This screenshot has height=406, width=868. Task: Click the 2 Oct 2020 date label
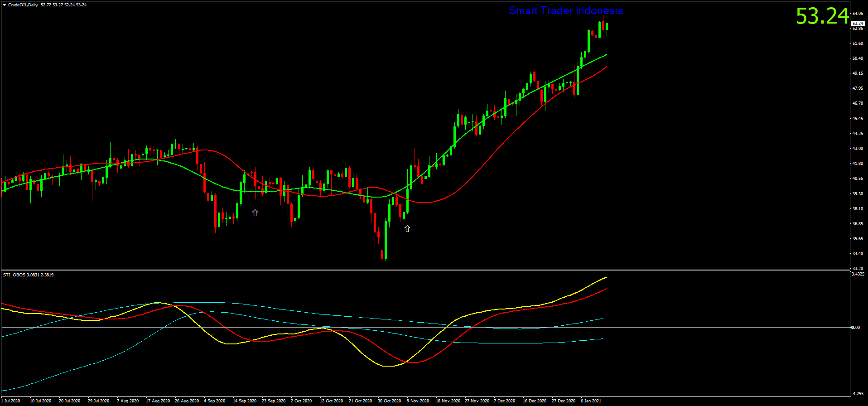(x=301, y=401)
